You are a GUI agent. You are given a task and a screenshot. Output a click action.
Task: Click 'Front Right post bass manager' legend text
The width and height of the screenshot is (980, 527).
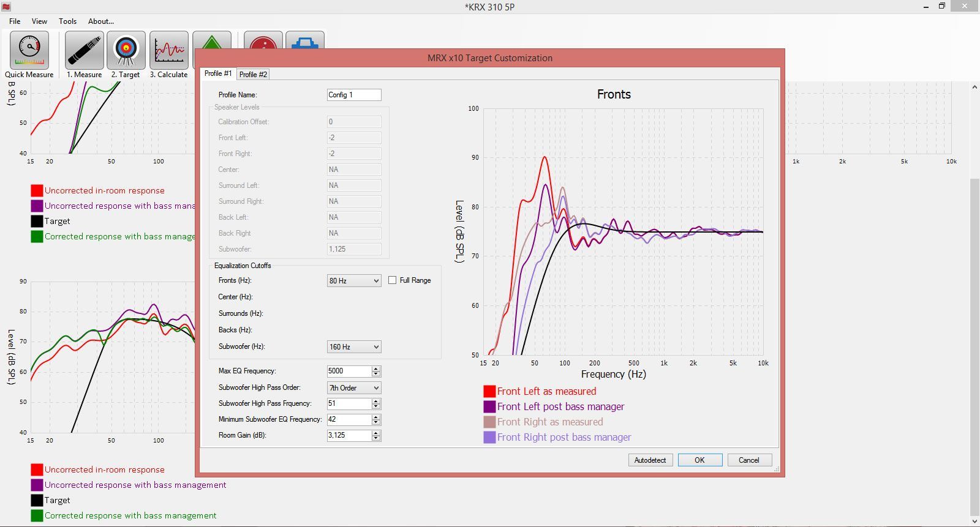point(564,437)
